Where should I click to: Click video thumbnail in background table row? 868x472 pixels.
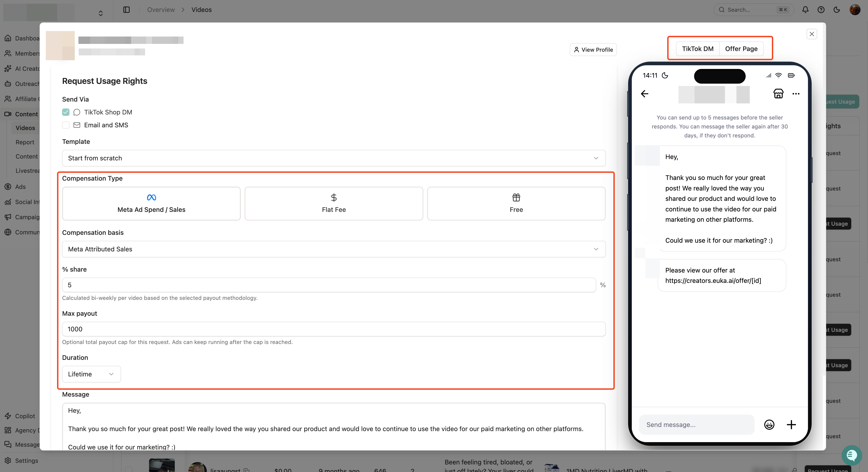tap(162, 465)
